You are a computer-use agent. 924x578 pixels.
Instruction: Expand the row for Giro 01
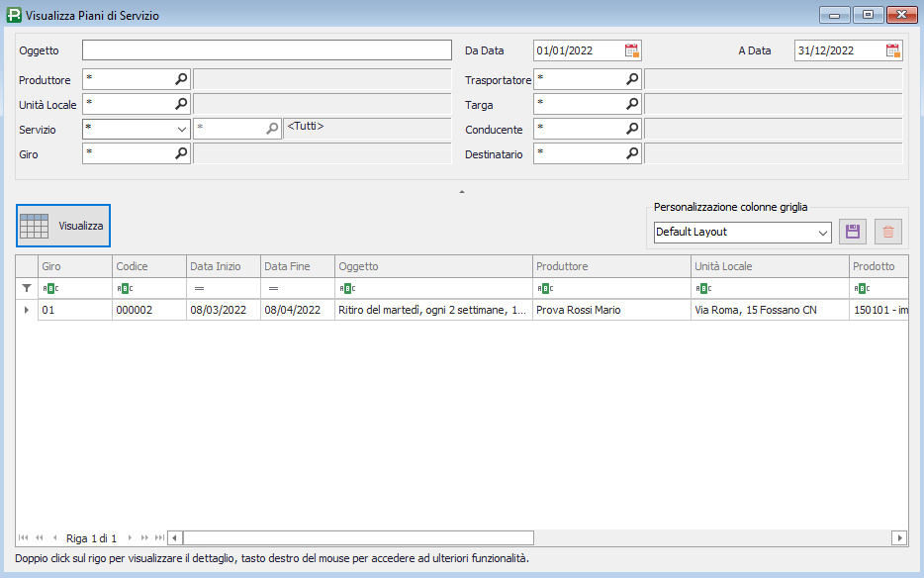click(26, 310)
